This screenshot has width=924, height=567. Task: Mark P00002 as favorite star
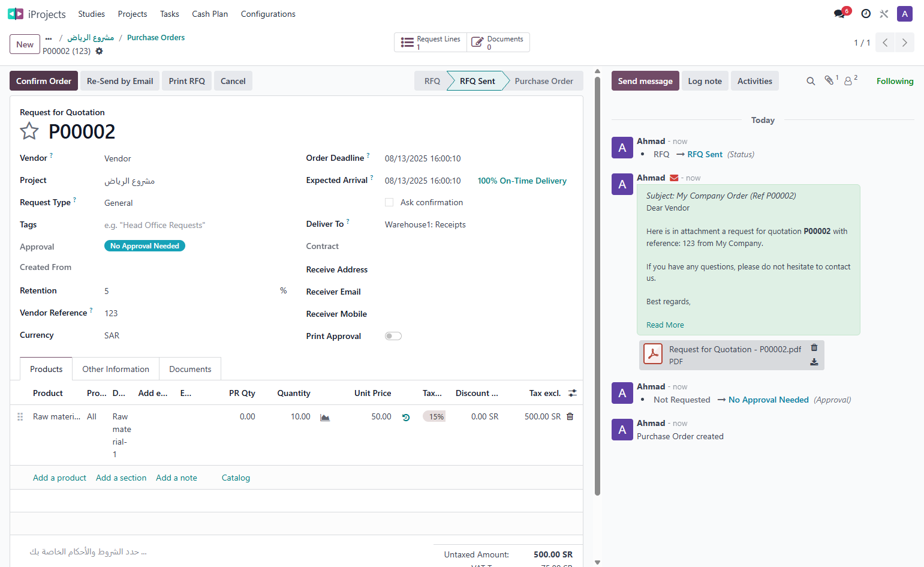pyautogui.click(x=29, y=131)
